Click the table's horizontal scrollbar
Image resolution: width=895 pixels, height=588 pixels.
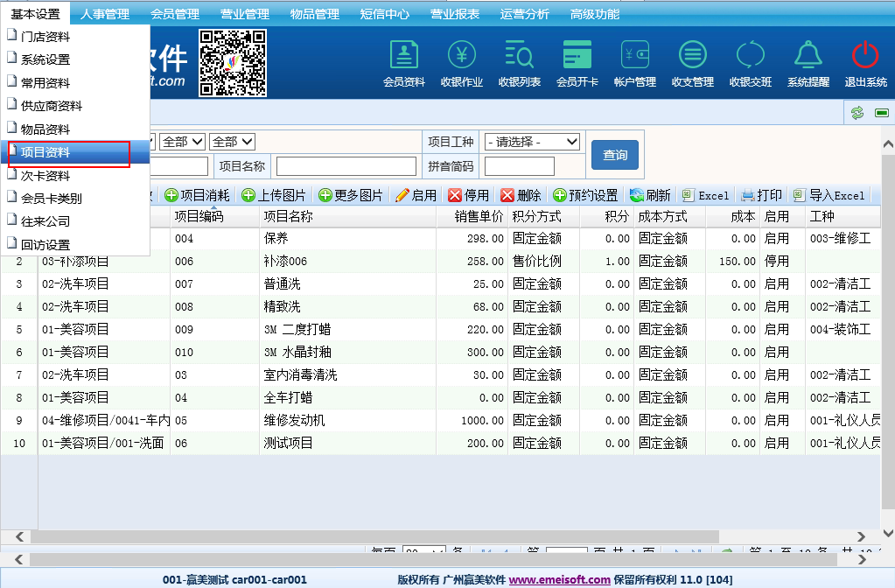pos(437,535)
